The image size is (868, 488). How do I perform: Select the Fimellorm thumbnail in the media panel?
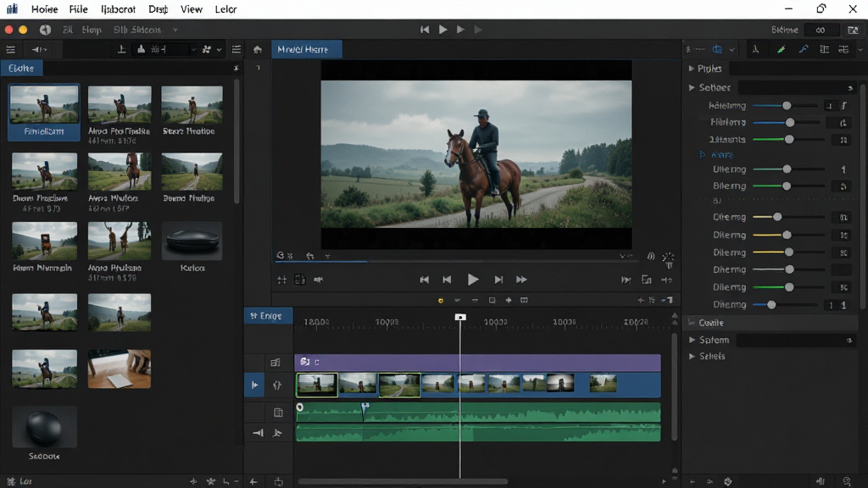[44, 112]
